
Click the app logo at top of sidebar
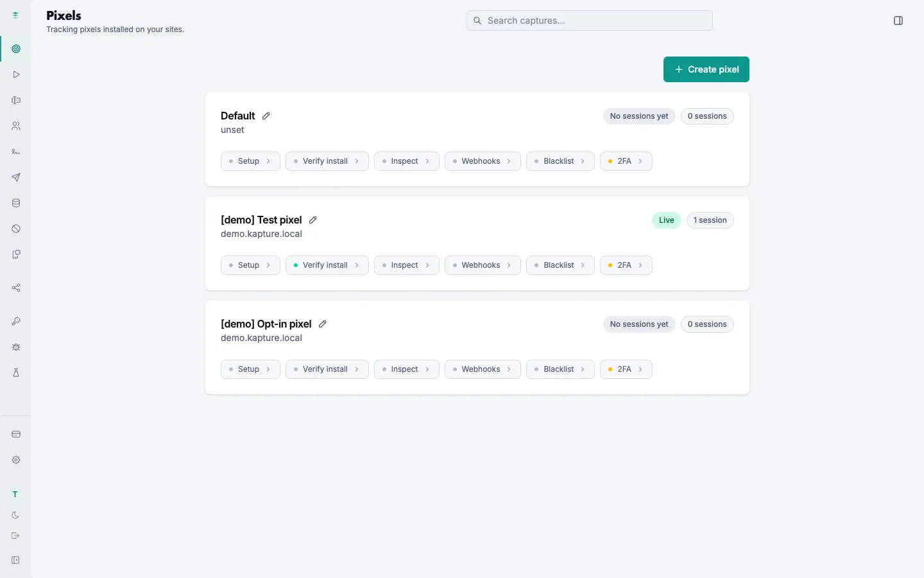15,15
